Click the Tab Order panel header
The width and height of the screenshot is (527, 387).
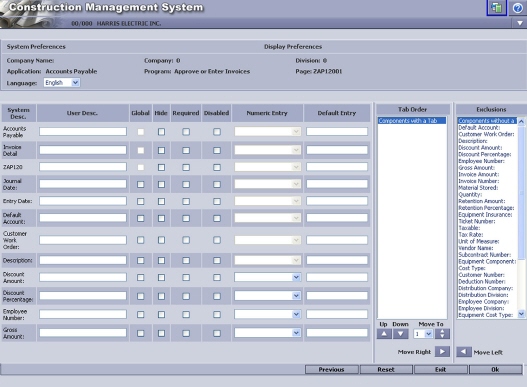pyautogui.click(x=413, y=109)
